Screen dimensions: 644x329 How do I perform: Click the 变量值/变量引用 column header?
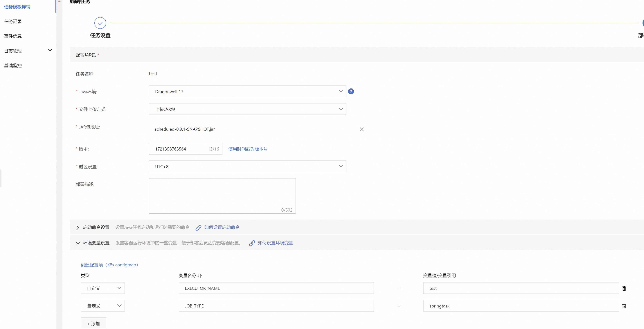pos(439,276)
